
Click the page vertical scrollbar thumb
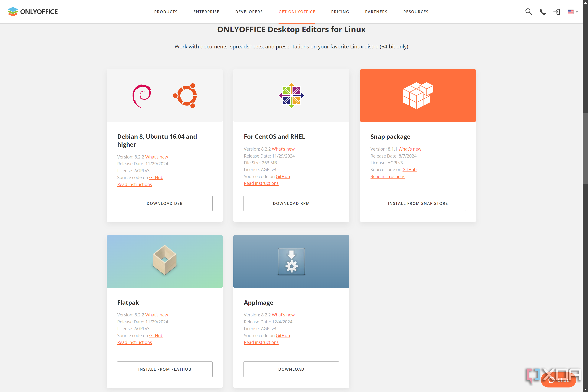click(585, 149)
